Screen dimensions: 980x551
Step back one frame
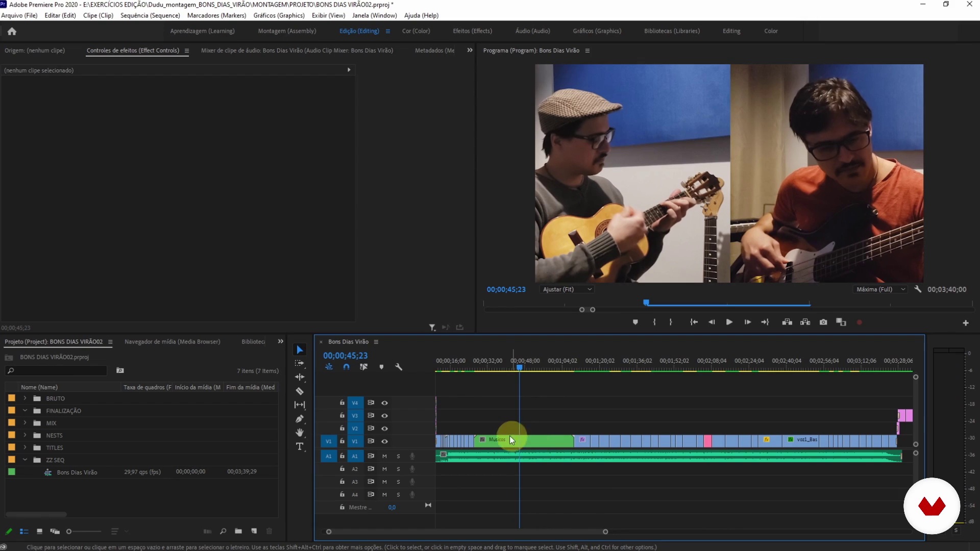click(712, 322)
